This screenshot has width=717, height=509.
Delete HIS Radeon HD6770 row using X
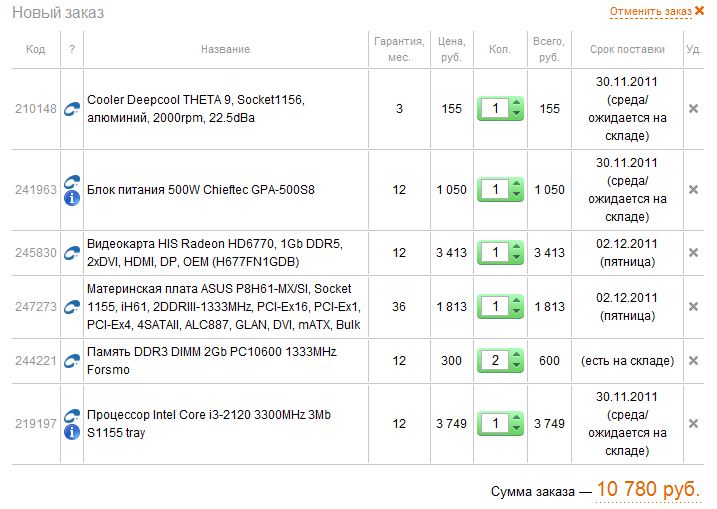pyautogui.click(x=694, y=253)
